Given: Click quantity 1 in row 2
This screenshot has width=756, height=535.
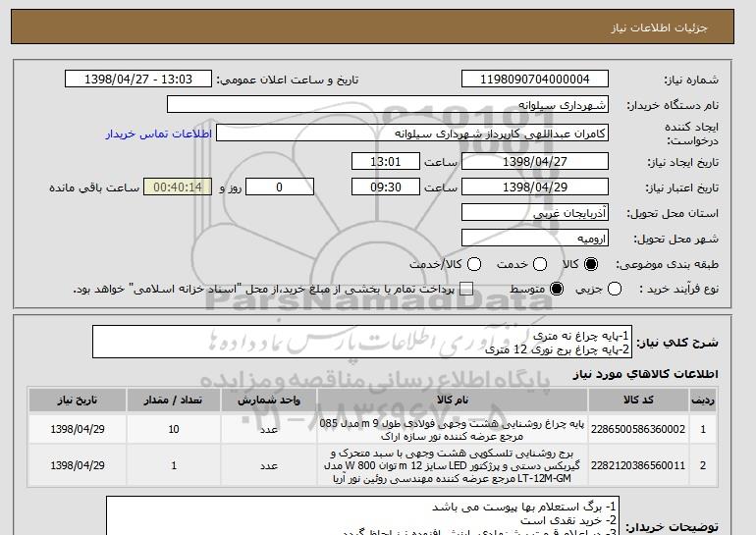Looking at the screenshot, I should tap(174, 465).
